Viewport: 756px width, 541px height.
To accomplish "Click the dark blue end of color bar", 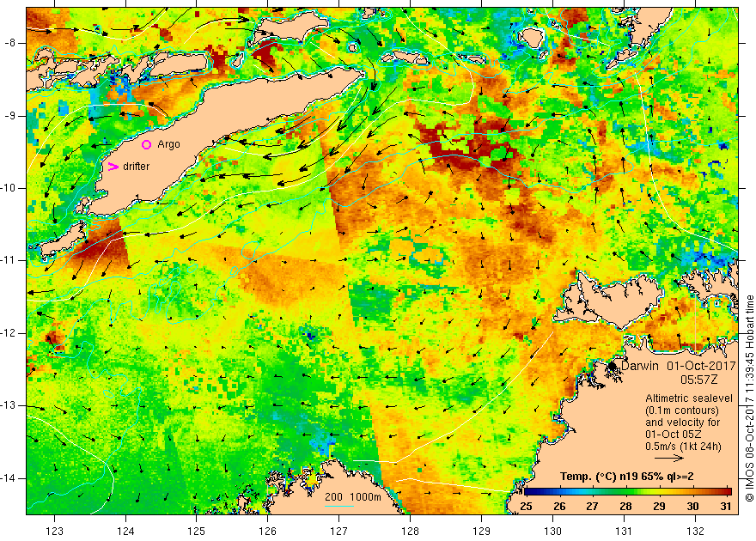I will click(529, 491).
